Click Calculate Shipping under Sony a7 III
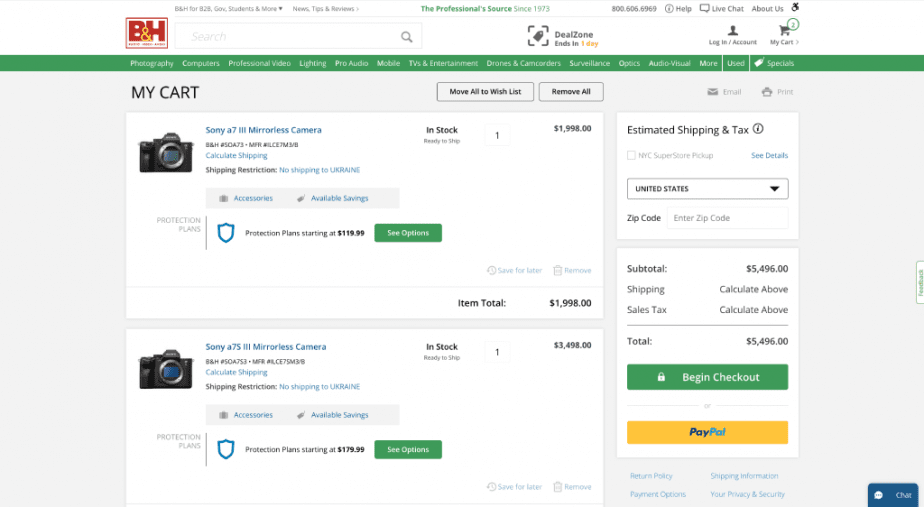This screenshot has height=507, width=924. point(236,156)
